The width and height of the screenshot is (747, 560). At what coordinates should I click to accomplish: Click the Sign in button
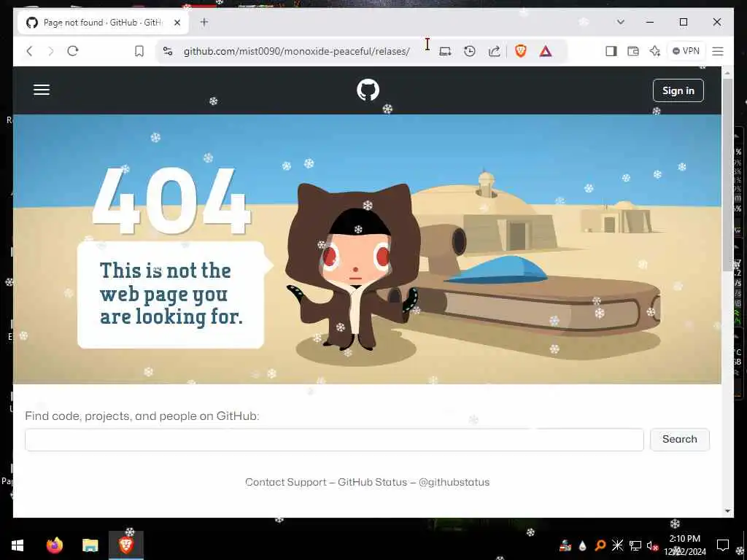pos(678,90)
